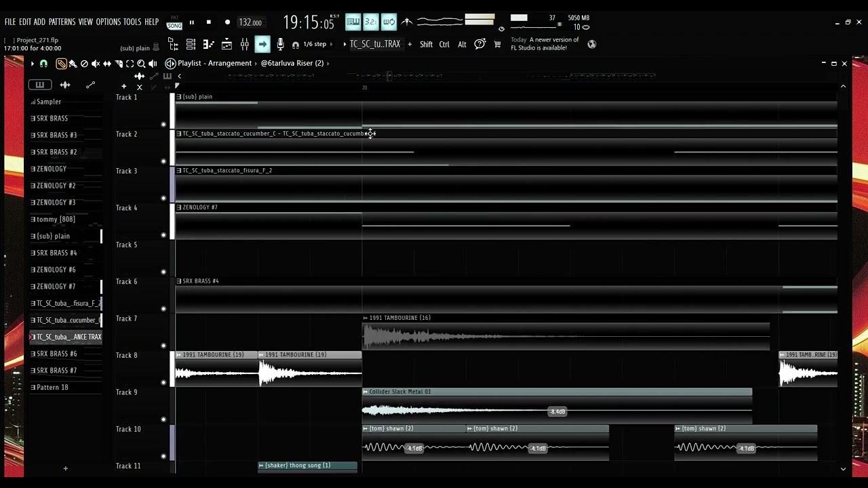Select the Slip tool in playlist toolbar
Image resolution: width=868 pixels, height=488 pixels.
pyautogui.click(x=107, y=63)
